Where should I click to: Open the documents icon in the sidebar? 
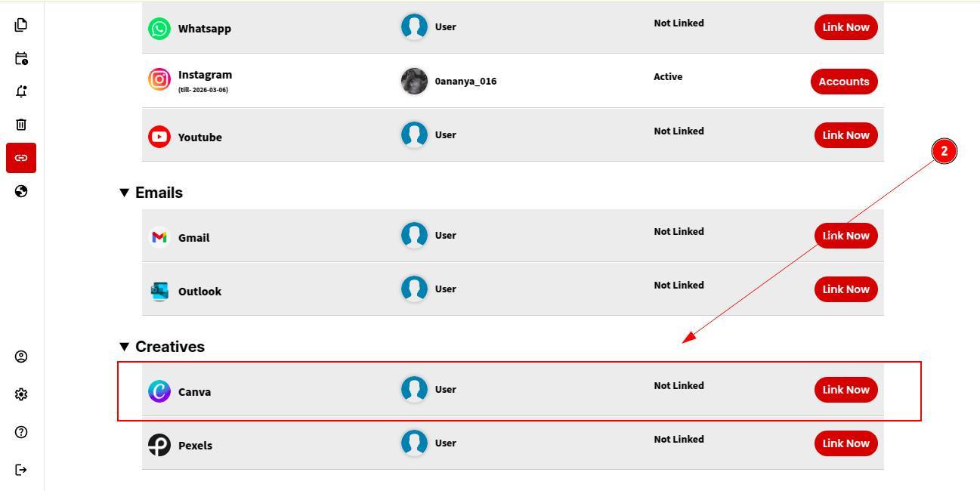click(21, 25)
